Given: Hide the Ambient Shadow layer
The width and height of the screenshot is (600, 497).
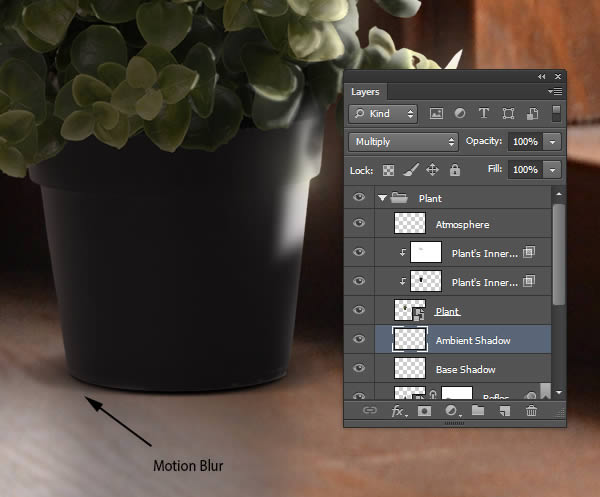Looking at the screenshot, I should point(359,339).
